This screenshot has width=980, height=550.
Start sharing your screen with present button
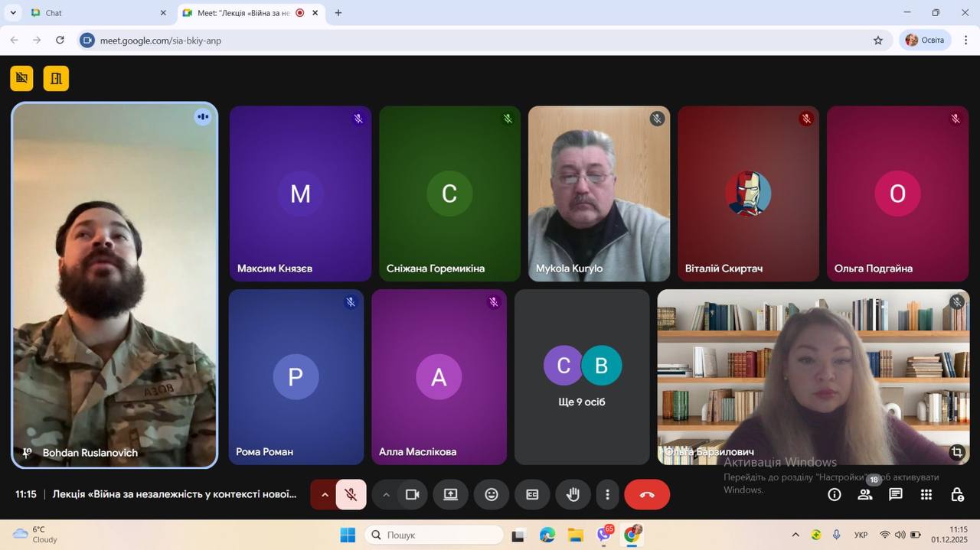coord(450,495)
